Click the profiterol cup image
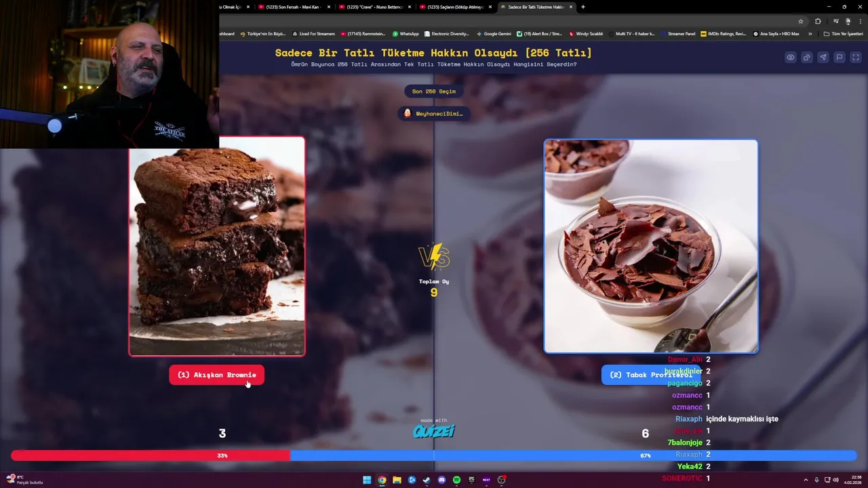868x488 pixels. click(x=651, y=246)
